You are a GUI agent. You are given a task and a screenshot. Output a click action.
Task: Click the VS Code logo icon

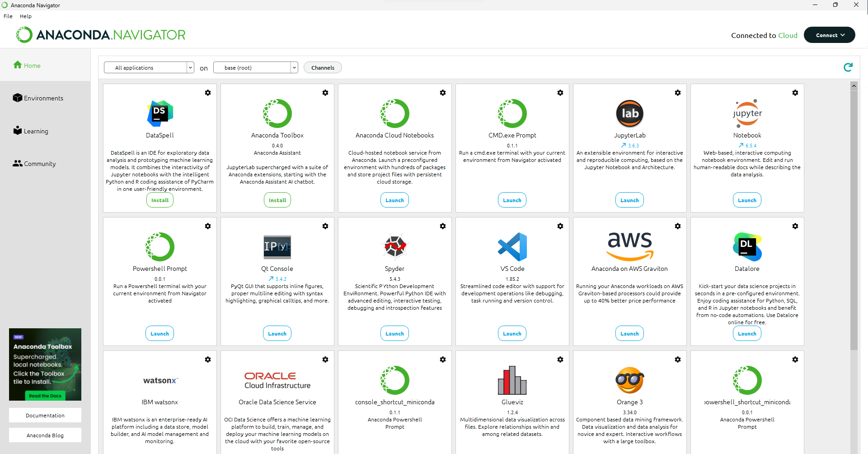pyautogui.click(x=512, y=247)
